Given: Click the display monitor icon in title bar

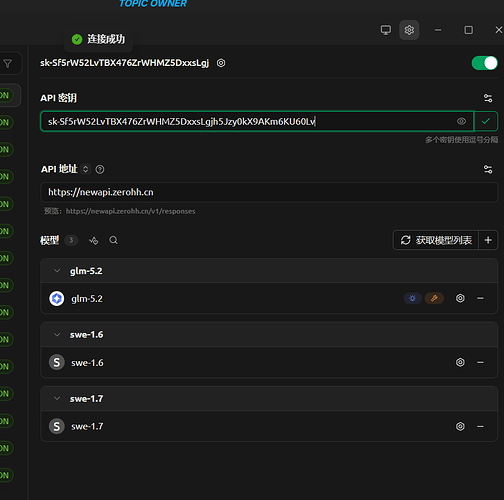Looking at the screenshot, I should coord(386,30).
